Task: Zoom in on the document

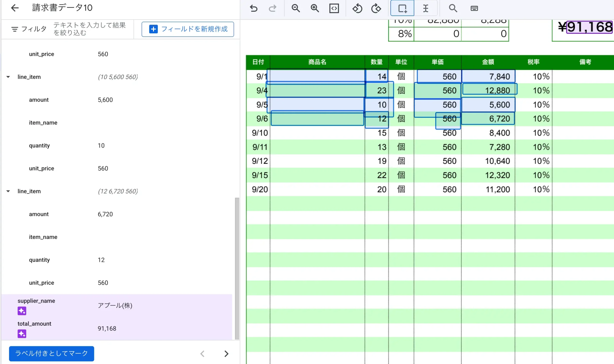Action: (315, 8)
